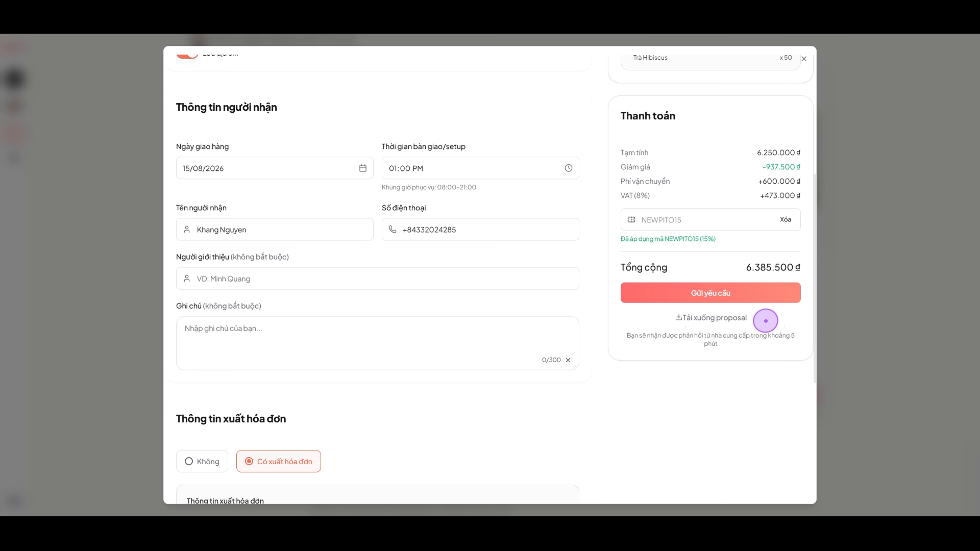Click the person icon in Tên người nhận
The height and width of the screenshot is (551, 980).
coord(187,230)
